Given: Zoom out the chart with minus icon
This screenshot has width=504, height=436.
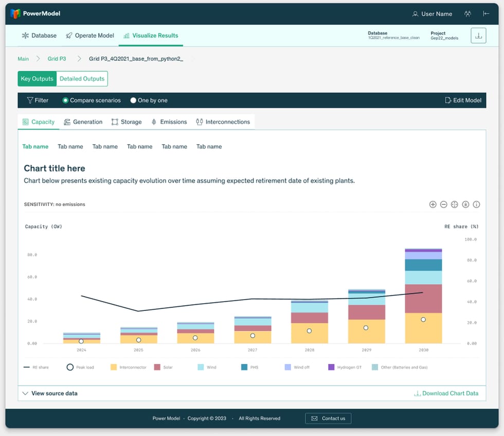Looking at the screenshot, I should (443, 204).
